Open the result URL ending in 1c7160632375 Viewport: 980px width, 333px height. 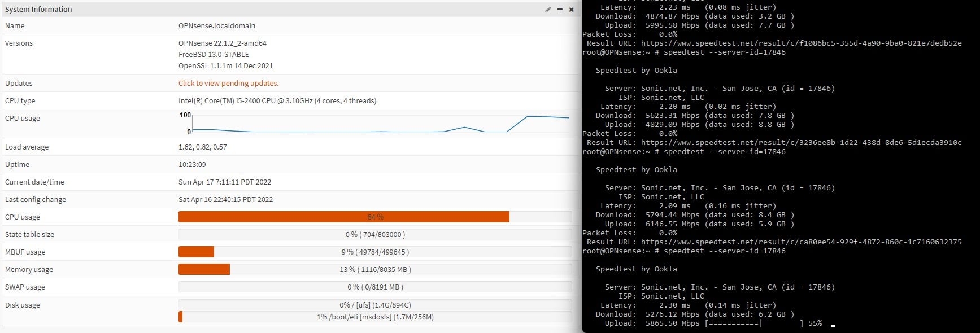(x=801, y=242)
